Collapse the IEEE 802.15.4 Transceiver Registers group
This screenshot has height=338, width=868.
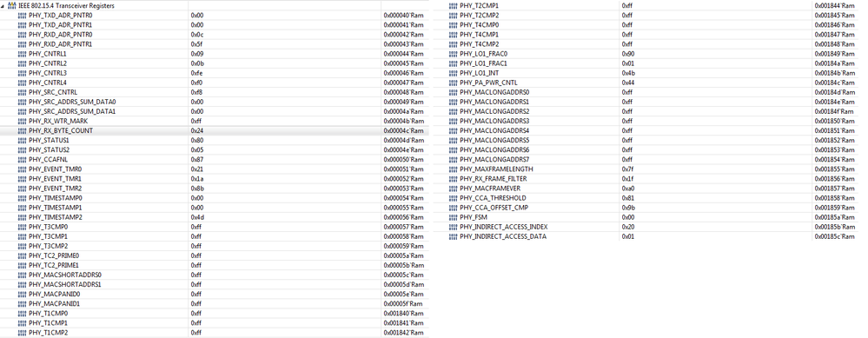pos(3,5)
